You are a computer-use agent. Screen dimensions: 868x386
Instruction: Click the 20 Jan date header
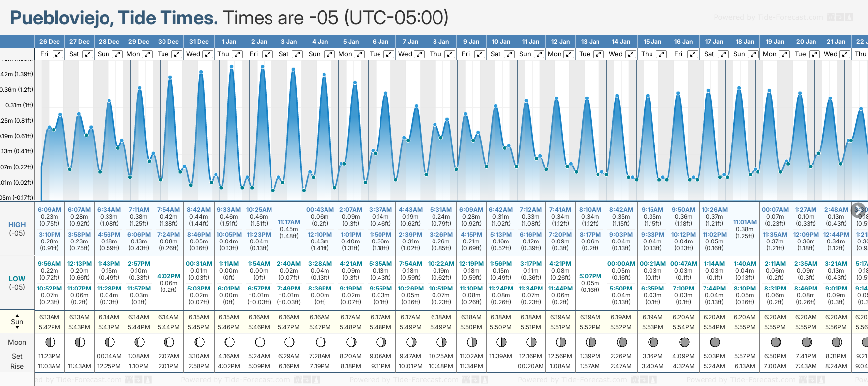tap(806, 42)
